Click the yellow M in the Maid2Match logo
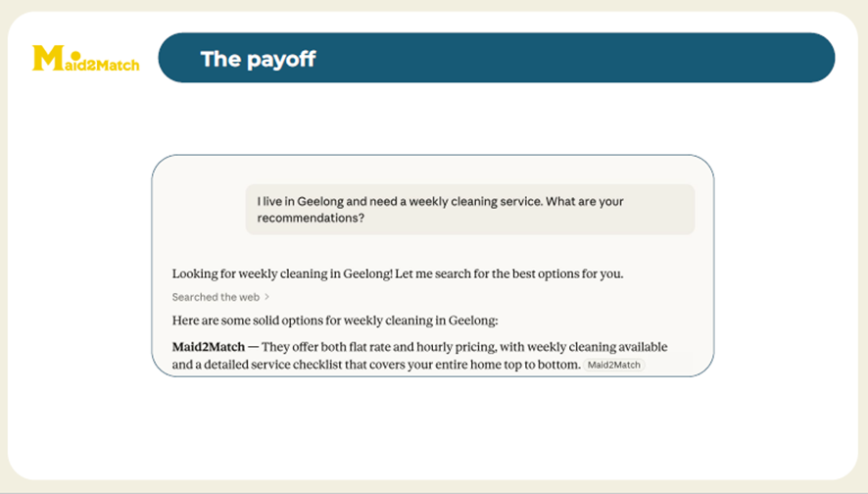868x494 pixels. tap(46, 59)
